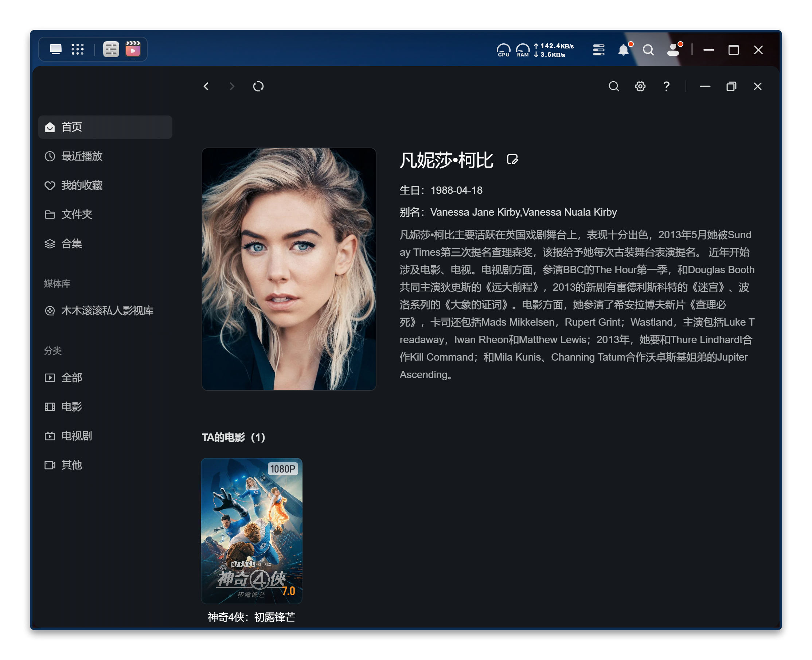
Task: Click the help question mark icon
Action: click(666, 86)
